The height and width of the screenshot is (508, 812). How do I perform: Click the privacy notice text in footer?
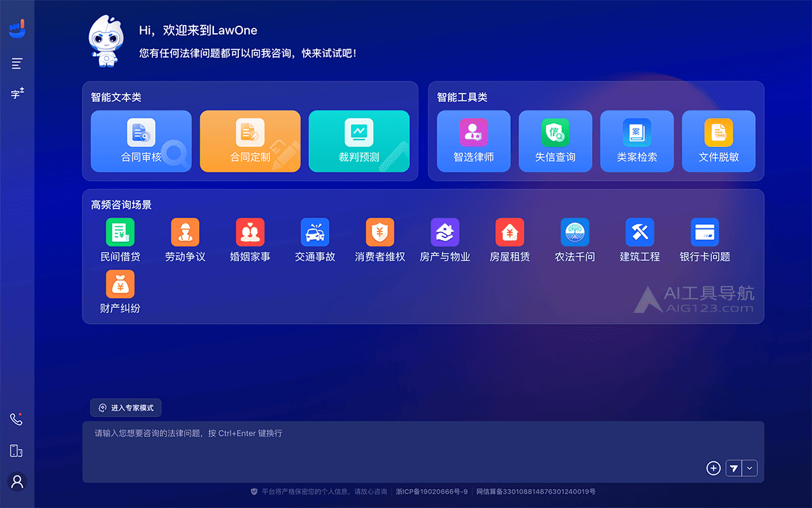[x=324, y=492]
